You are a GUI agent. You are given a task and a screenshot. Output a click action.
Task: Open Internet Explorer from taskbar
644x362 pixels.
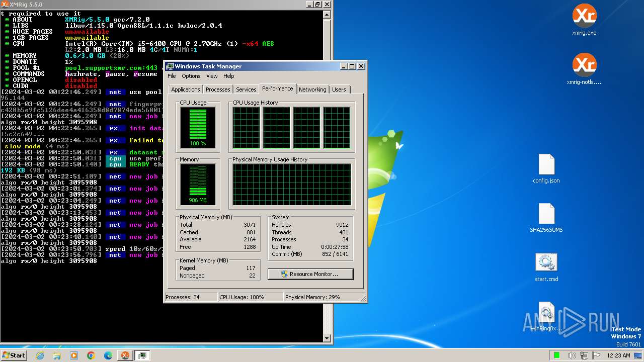(x=40, y=355)
